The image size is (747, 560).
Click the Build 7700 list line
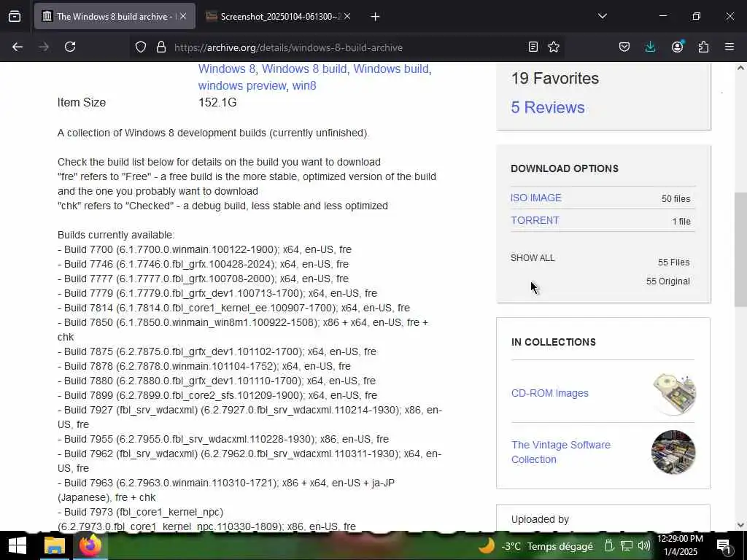pyautogui.click(x=204, y=249)
